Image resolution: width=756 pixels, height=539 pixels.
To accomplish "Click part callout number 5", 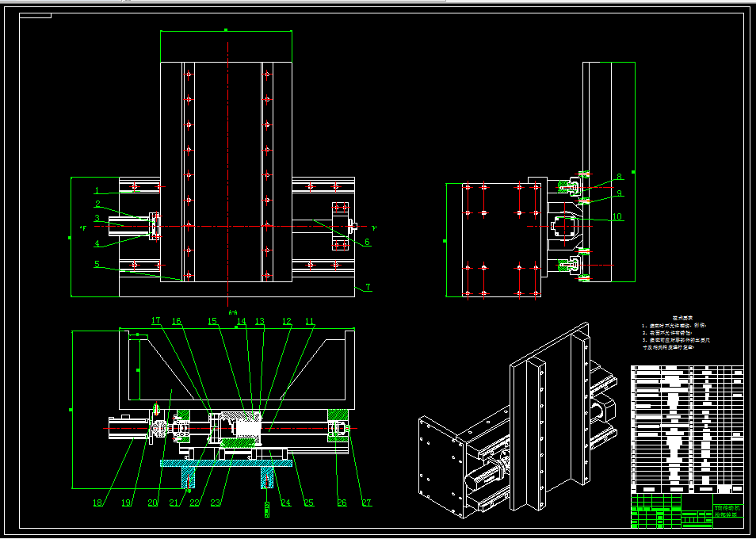I will click(97, 264).
